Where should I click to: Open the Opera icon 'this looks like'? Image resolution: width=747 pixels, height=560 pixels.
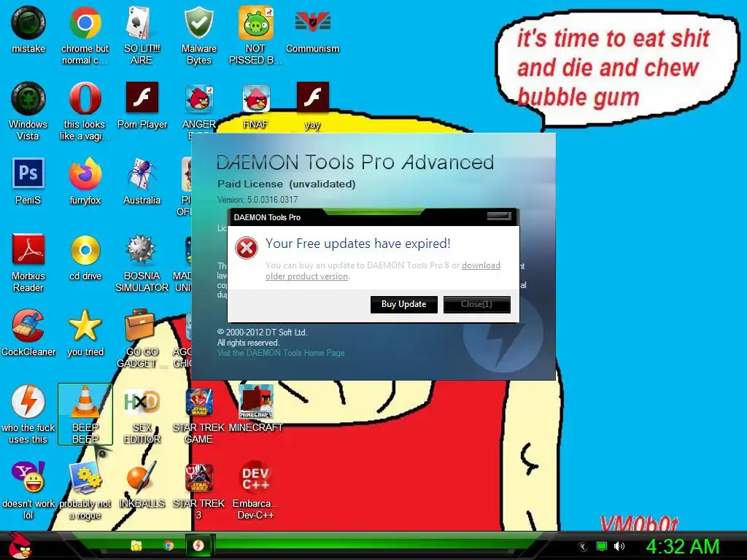[x=85, y=98]
